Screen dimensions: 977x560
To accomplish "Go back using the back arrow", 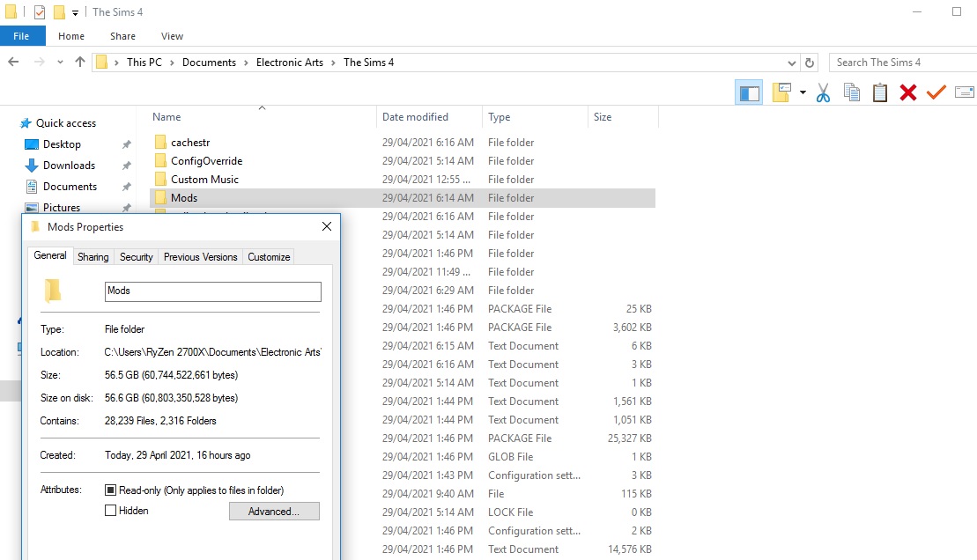I will [x=13, y=62].
